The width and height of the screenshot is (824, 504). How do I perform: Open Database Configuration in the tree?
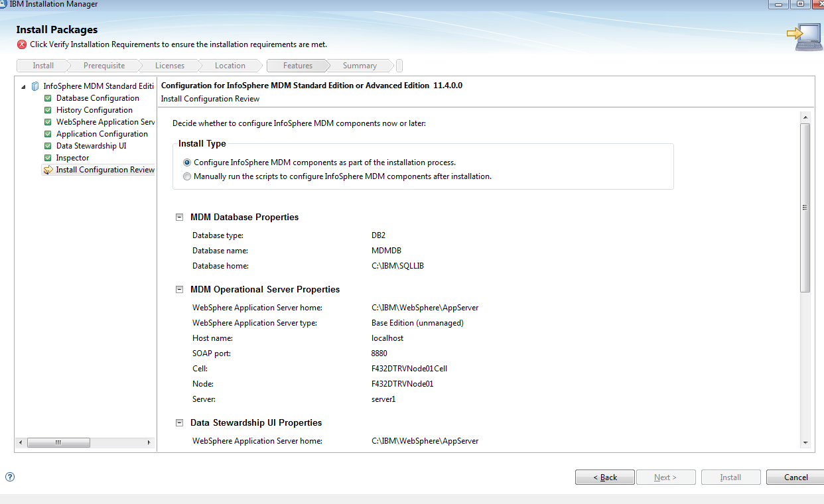point(98,98)
